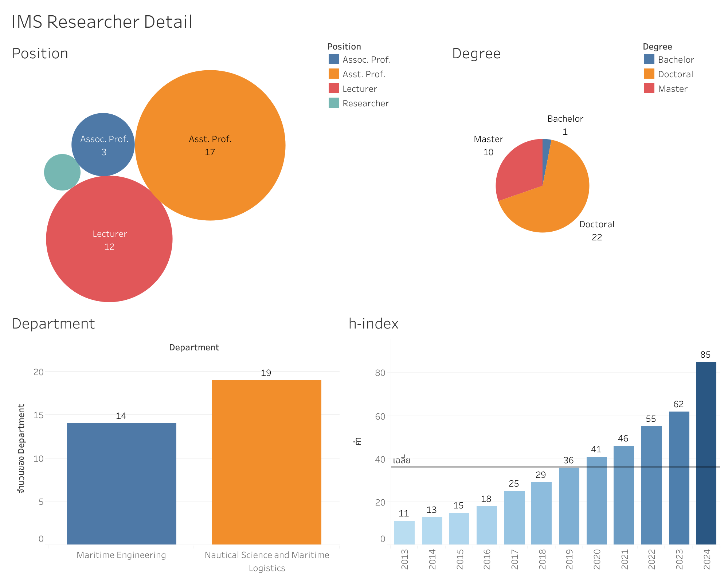Image resolution: width=728 pixels, height=582 pixels.
Task: Click the Asst. Prof. legend color swatch
Action: coord(333,74)
